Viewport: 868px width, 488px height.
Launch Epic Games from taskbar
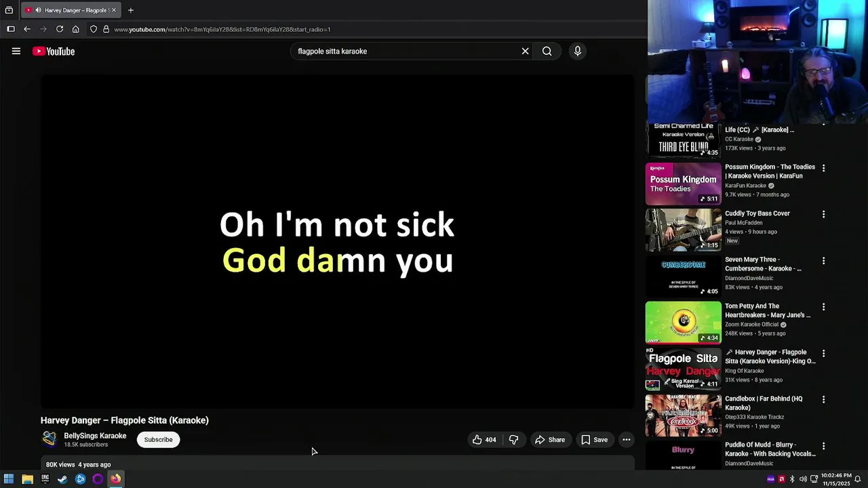(45, 479)
